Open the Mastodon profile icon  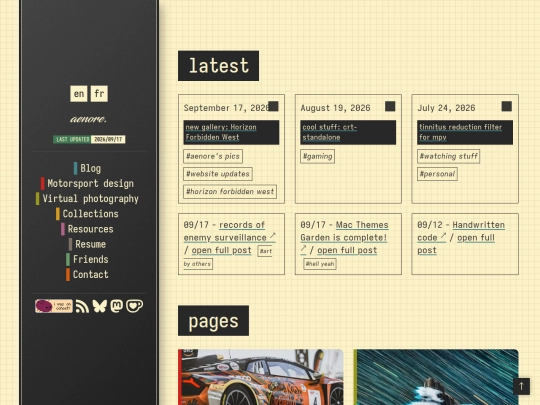tap(117, 306)
